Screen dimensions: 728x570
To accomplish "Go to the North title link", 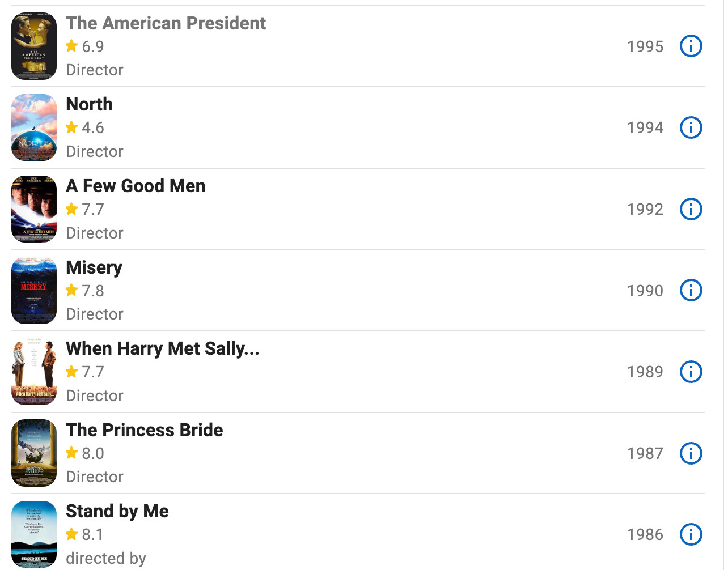I will (89, 104).
